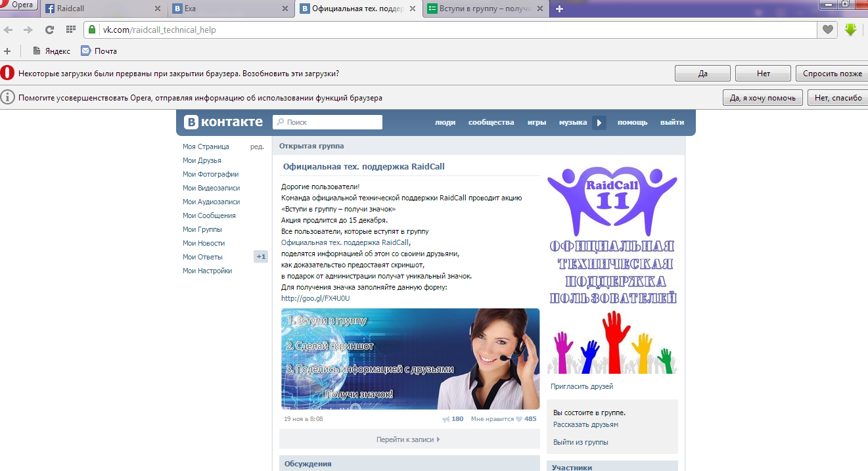Click выйти to log out
Image resolution: width=868 pixels, height=471 pixels.
[x=672, y=122]
